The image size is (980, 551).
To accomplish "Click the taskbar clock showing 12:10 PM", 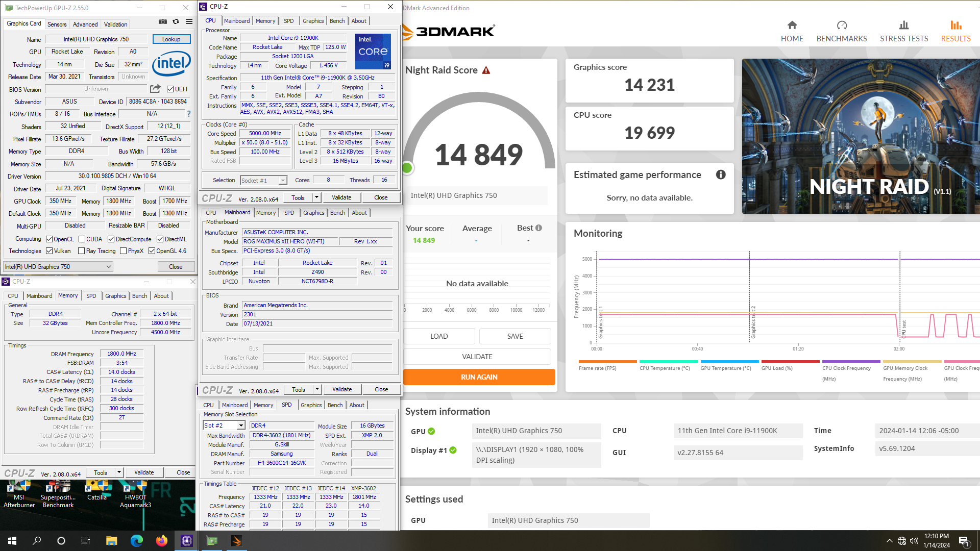I will click(x=937, y=541).
